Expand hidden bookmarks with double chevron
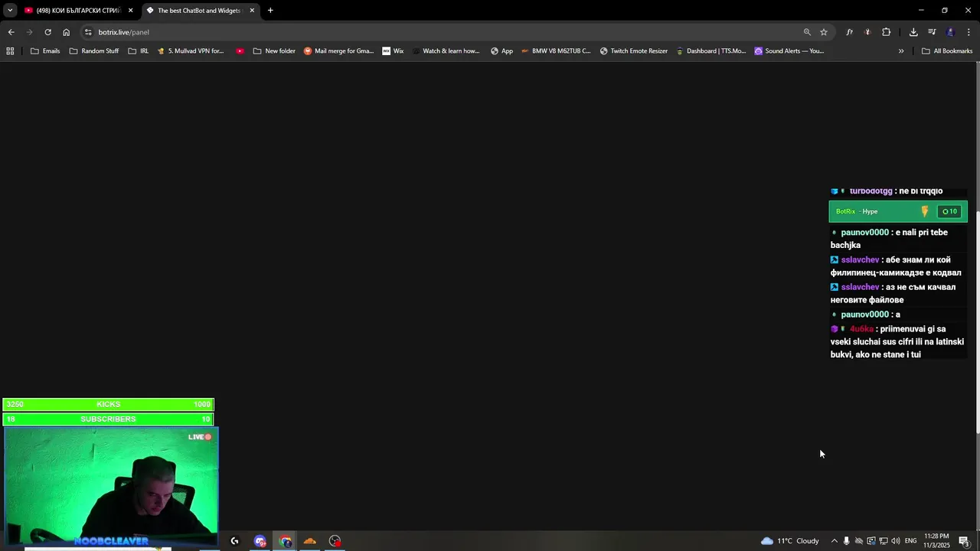 (x=901, y=51)
